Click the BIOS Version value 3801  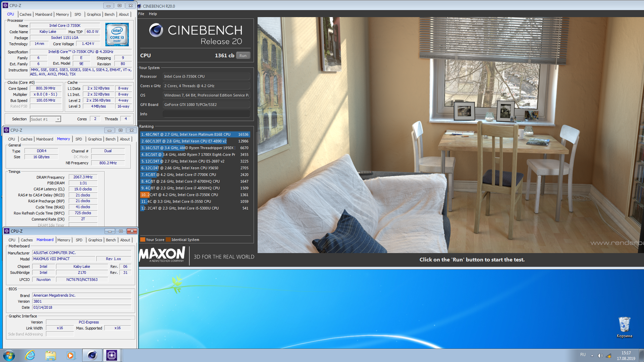82,301
